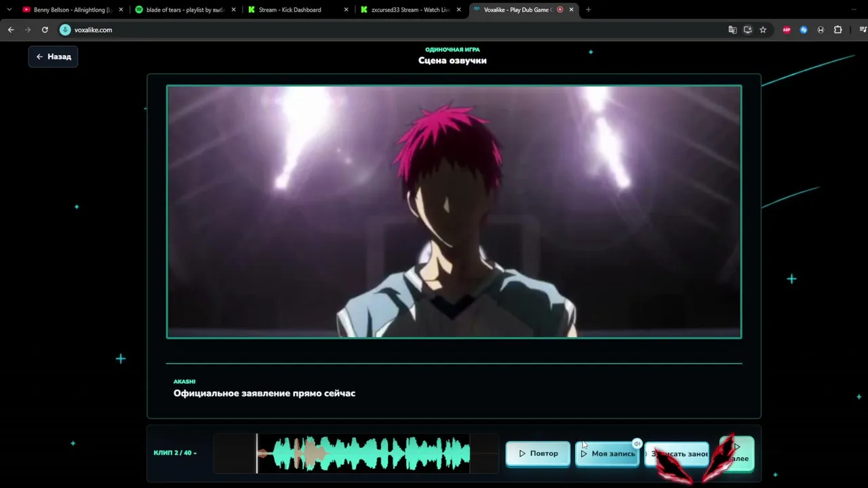Viewport: 868px width, 488px height.
Task: Open the Shazam extension icon
Action: (804, 30)
